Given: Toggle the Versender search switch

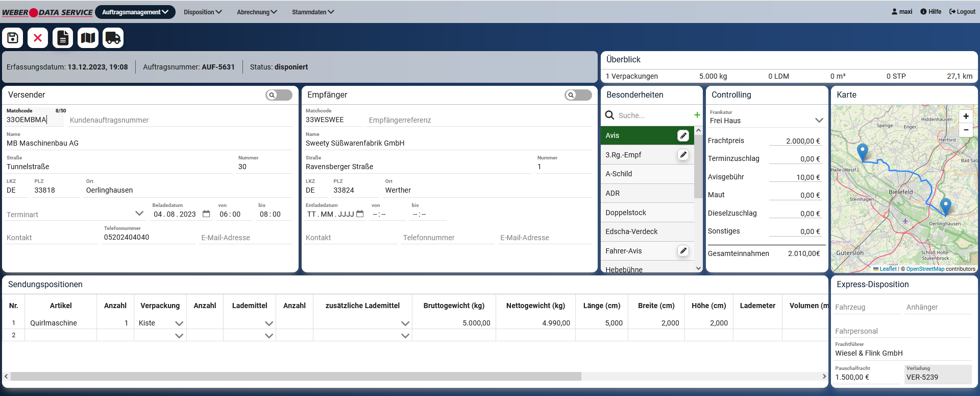Looking at the screenshot, I should point(279,95).
